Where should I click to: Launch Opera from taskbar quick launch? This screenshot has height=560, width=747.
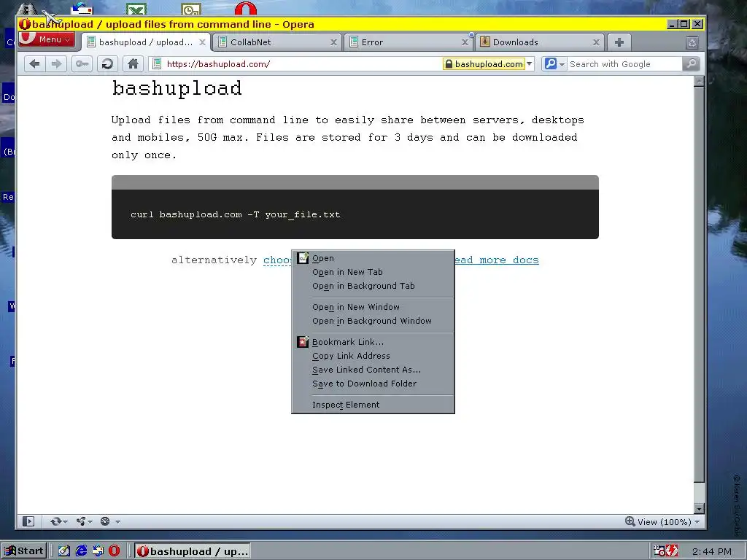click(114, 551)
